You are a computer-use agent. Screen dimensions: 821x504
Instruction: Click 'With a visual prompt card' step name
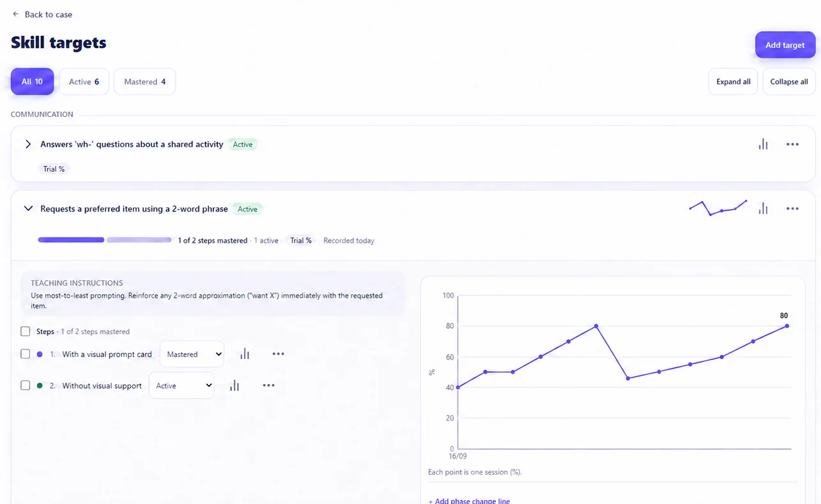107,355
